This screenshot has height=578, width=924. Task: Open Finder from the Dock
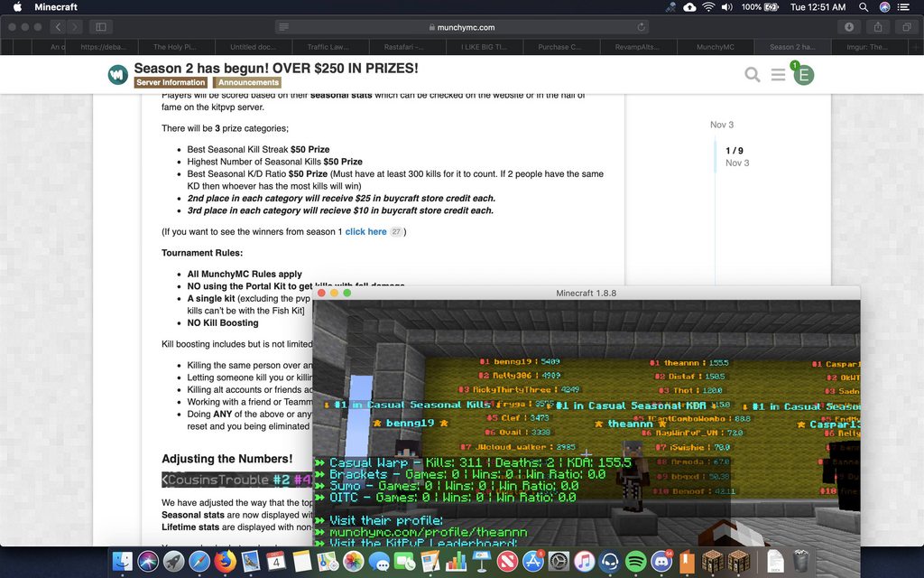click(123, 561)
